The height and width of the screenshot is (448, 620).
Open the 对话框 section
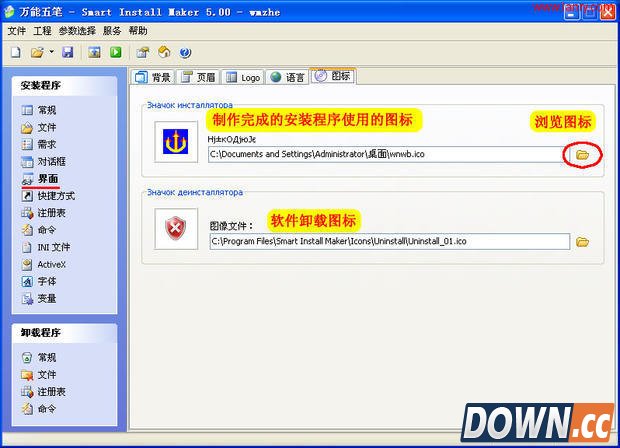(x=43, y=161)
